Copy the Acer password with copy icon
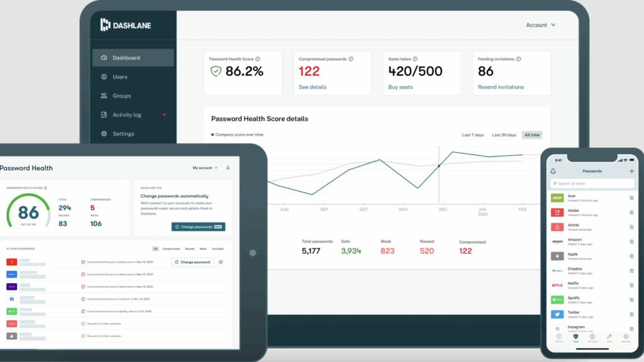644x362 pixels. [631, 198]
